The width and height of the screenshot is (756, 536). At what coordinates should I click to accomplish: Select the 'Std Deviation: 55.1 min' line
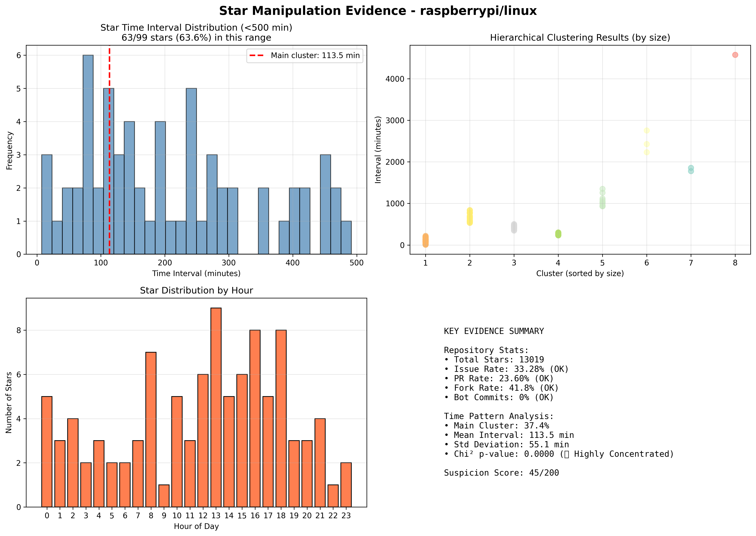(x=506, y=445)
